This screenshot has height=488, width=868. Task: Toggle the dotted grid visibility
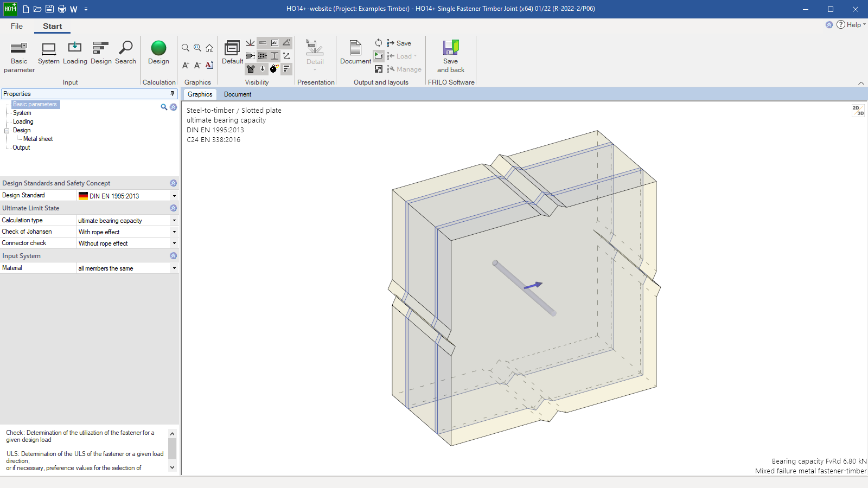[263, 56]
